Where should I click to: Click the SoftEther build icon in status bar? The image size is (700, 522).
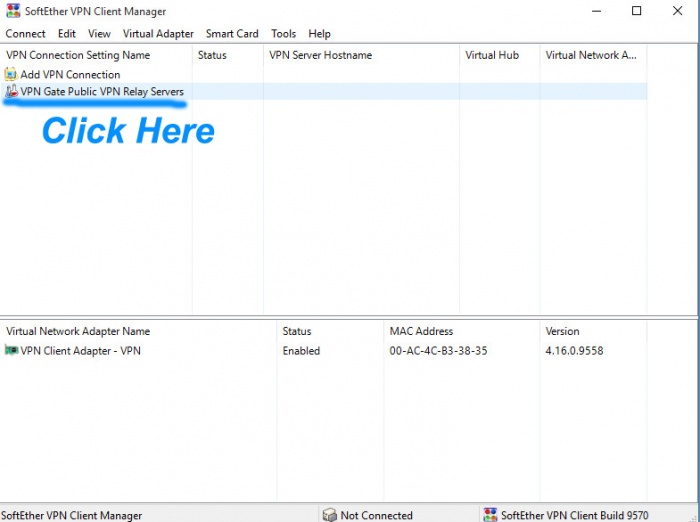490,515
